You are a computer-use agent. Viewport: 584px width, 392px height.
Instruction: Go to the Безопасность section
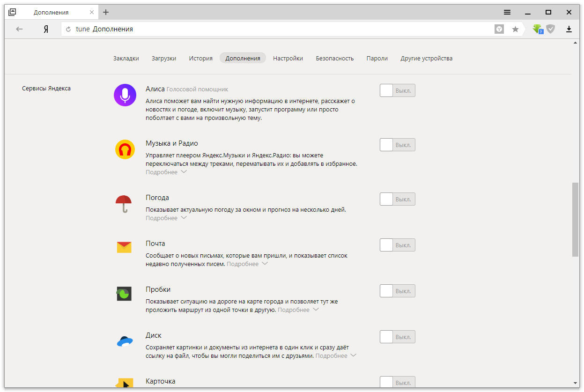pos(334,59)
